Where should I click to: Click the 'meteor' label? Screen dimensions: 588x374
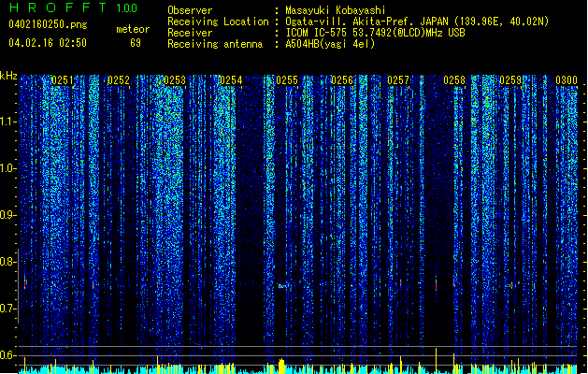[133, 29]
